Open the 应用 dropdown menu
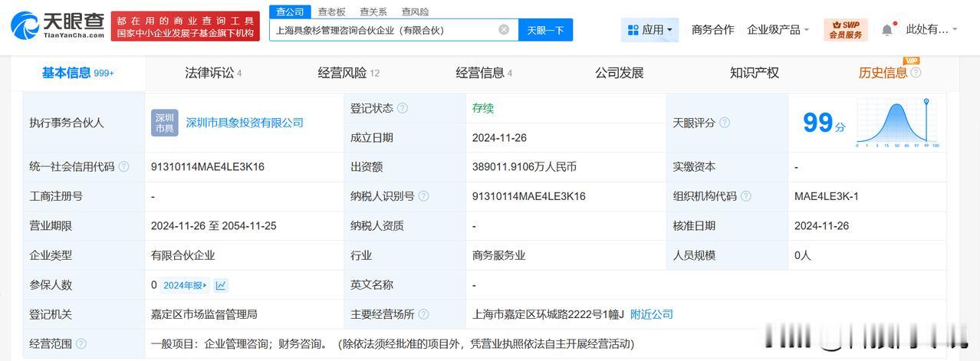Screen dimensions: 980x361 [649, 30]
